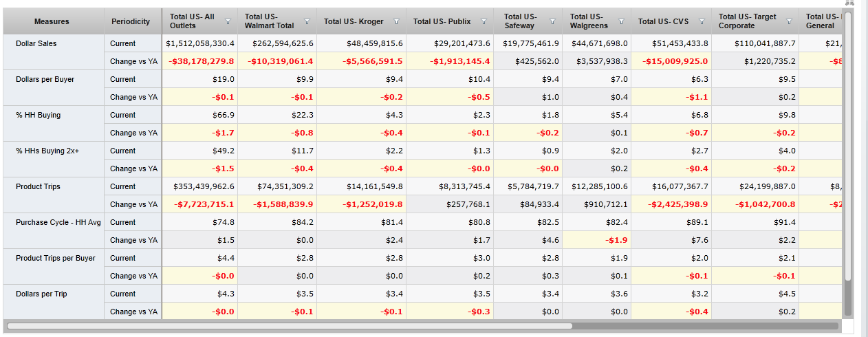
Task: Click Purchase Cycle - HH Avg label
Action: click(x=58, y=222)
